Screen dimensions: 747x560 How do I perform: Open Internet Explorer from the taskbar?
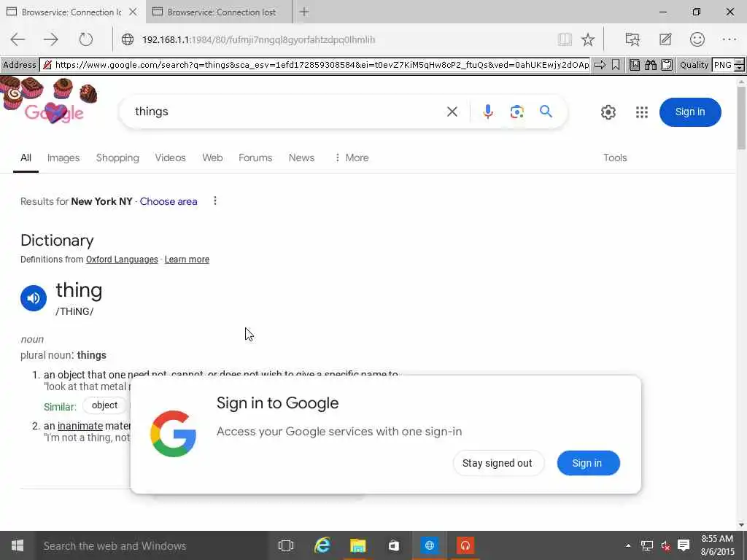coord(322,545)
